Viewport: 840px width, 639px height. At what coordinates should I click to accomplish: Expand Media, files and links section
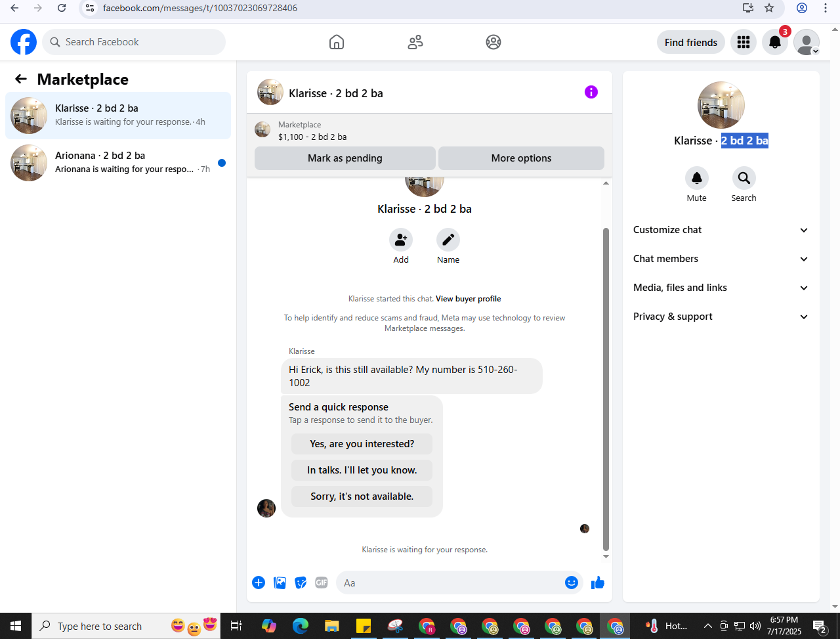(721, 288)
